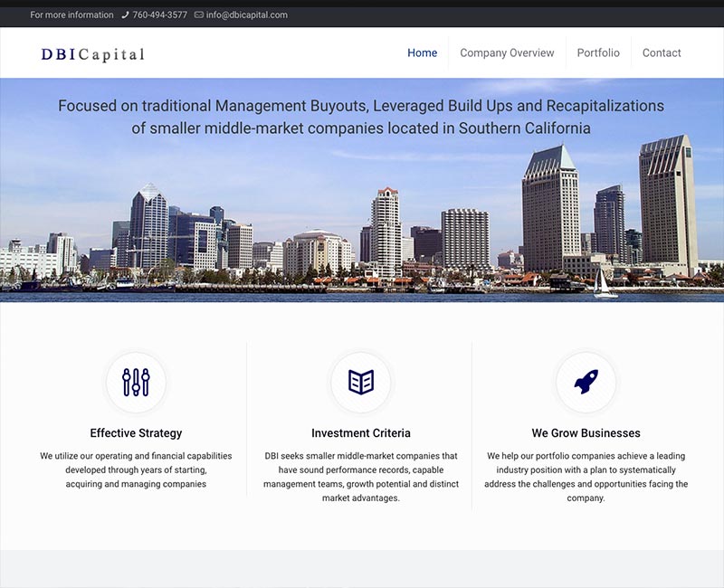The height and width of the screenshot is (588, 724).
Task: Click the city skyline banner image
Action: click(362, 226)
